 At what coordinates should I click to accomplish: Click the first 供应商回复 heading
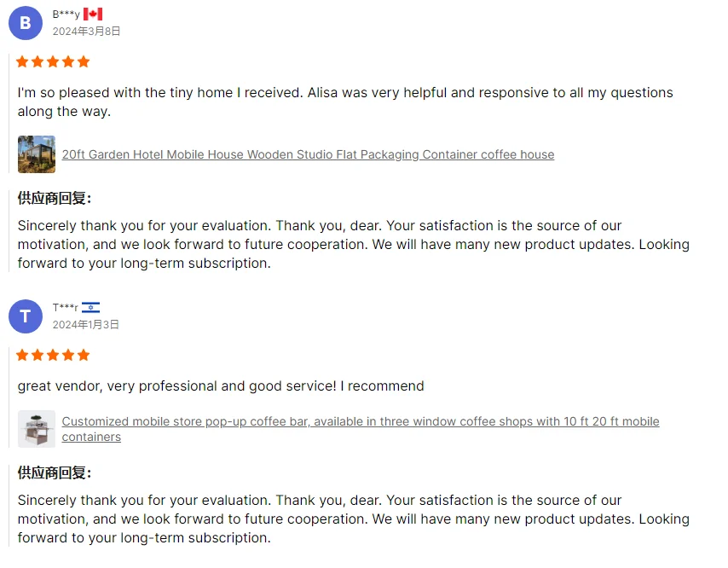coord(55,199)
